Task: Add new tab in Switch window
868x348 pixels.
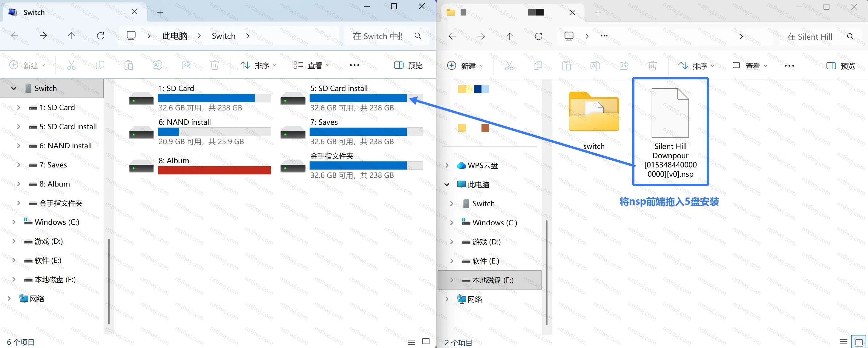Action: pyautogui.click(x=160, y=13)
